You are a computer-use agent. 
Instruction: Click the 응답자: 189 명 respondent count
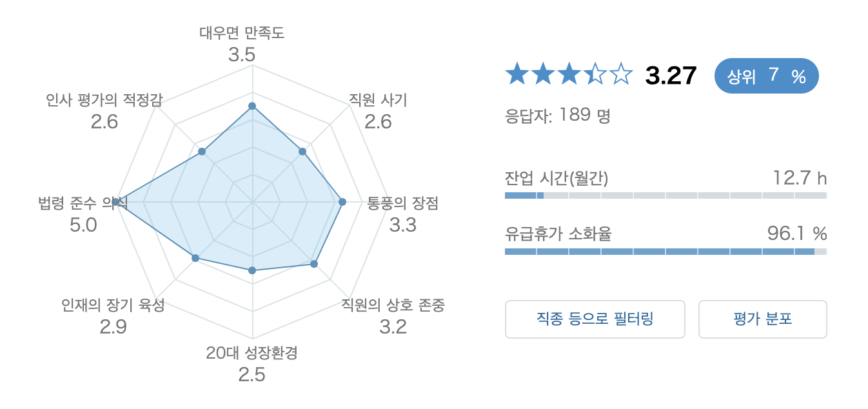point(558,116)
